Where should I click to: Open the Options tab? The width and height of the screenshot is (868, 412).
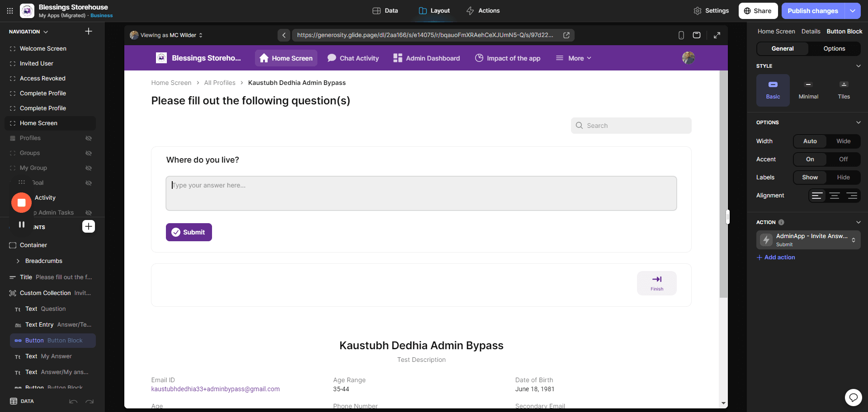click(834, 49)
